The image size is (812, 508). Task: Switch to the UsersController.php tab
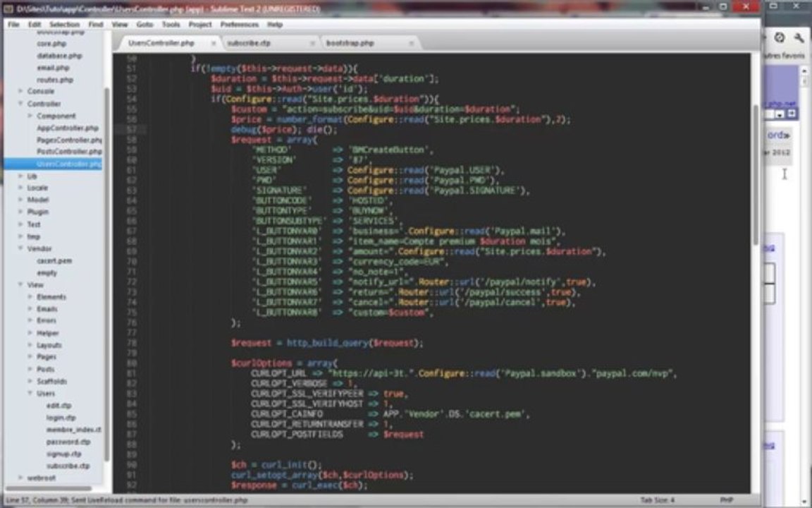pos(161,43)
